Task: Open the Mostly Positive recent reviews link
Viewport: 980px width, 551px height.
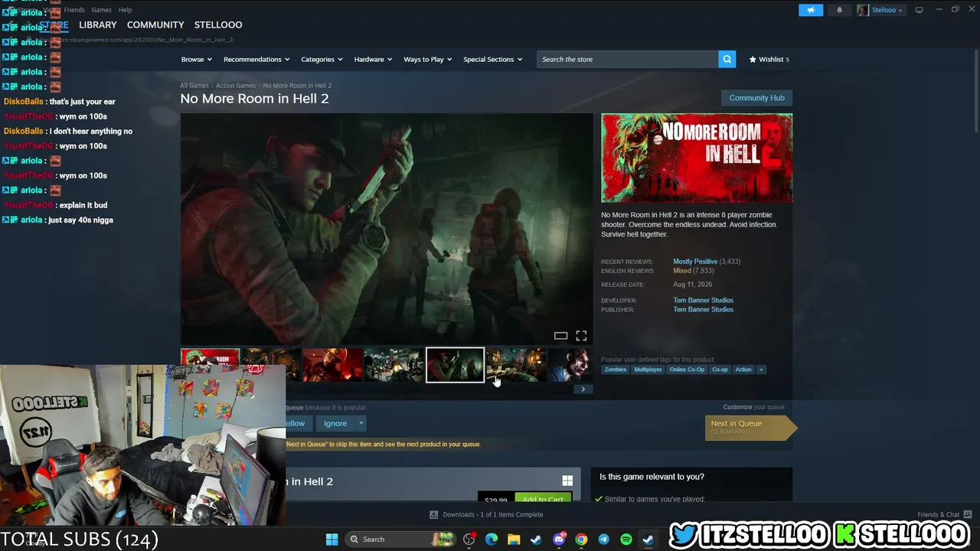Action: pos(695,262)
